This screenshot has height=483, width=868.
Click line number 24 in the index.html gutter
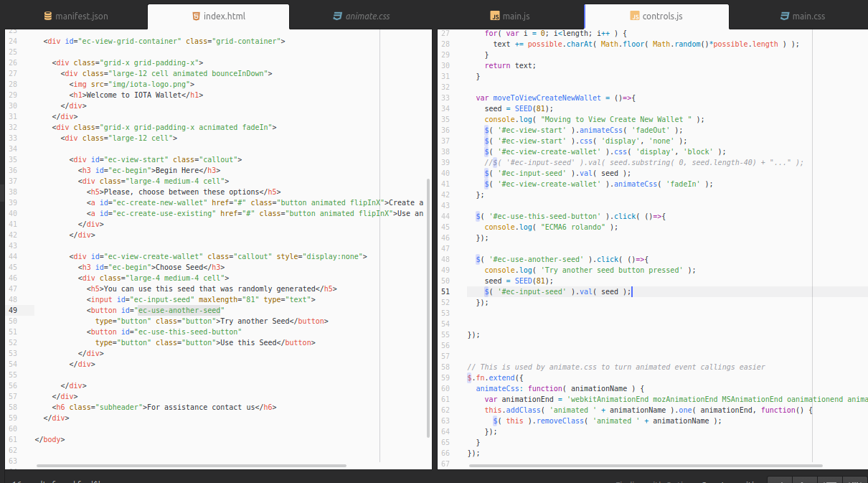13,41
